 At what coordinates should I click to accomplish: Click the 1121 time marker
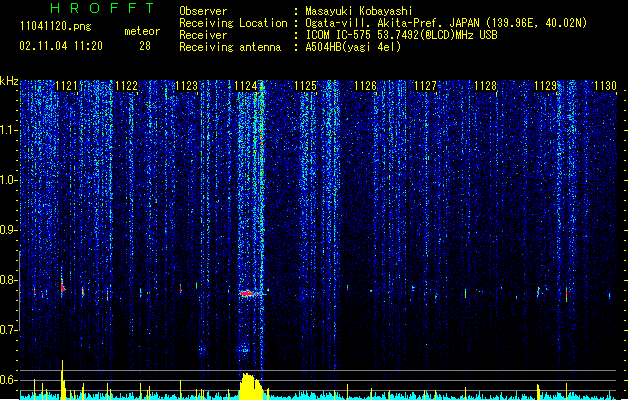[66, 86]
